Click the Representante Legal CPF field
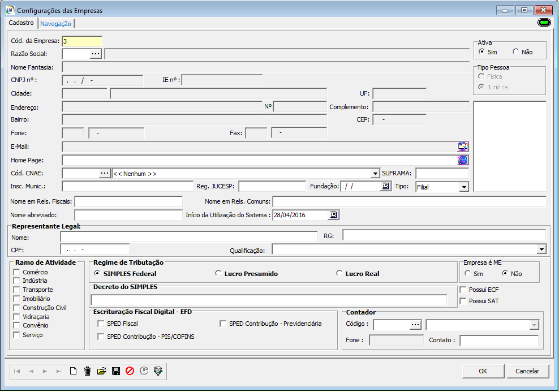 point(95,249)
